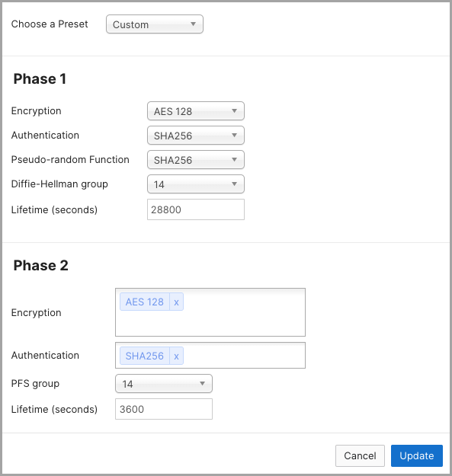Open Phase 1 Authentication dropdown
Screen dimensions: 452x476
[x=196, y=136]
